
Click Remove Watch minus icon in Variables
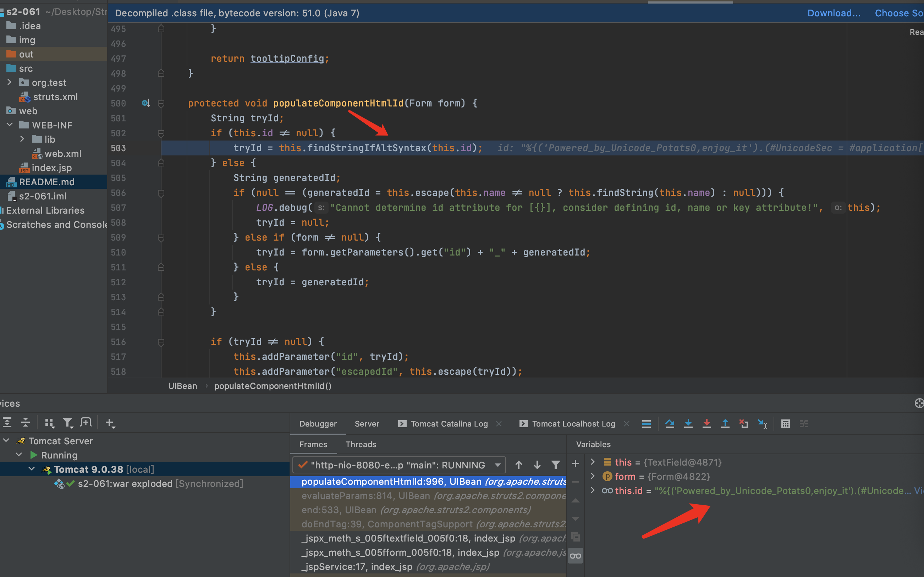point(576,482)
